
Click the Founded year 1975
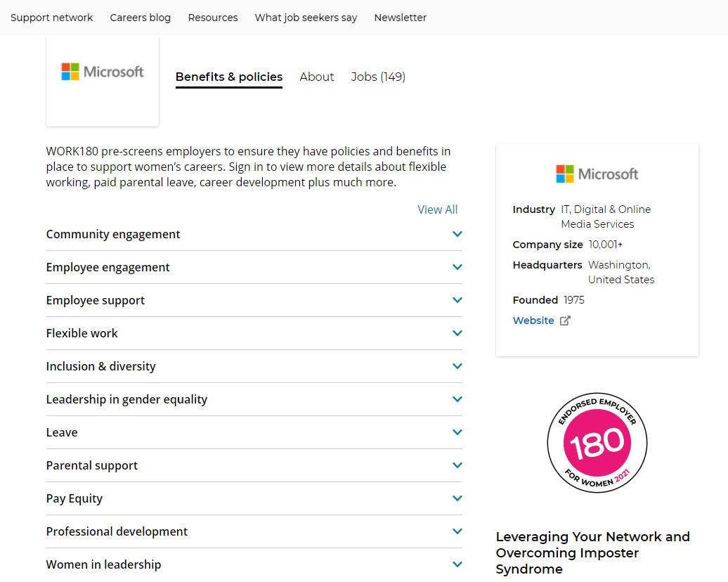pos(574,300)
